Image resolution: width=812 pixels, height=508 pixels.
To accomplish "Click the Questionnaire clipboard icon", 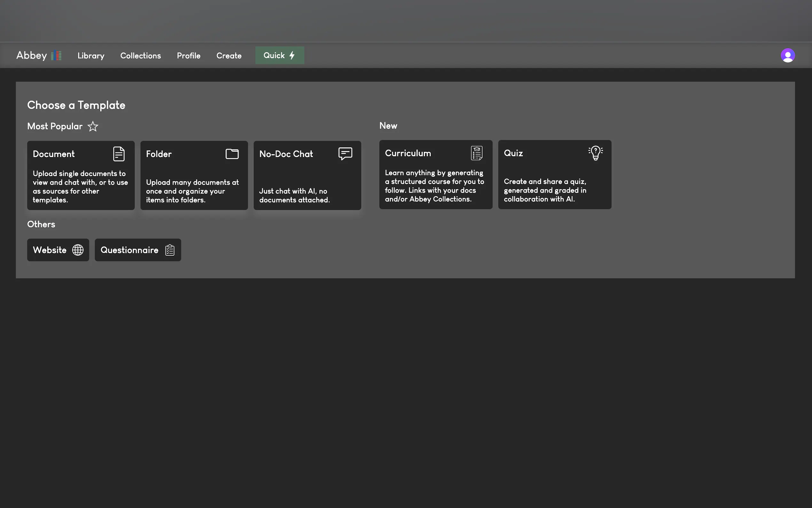I will pyautogui.click(x=170, y=250).
